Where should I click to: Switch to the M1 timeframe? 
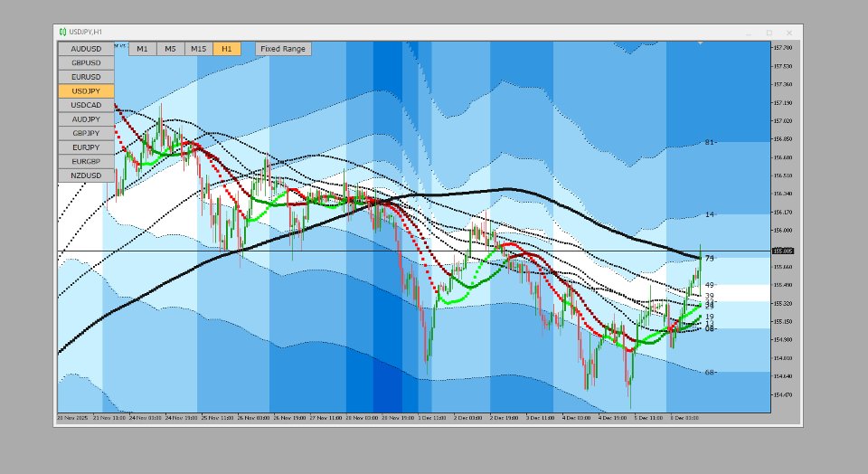(x=142, y=49)
